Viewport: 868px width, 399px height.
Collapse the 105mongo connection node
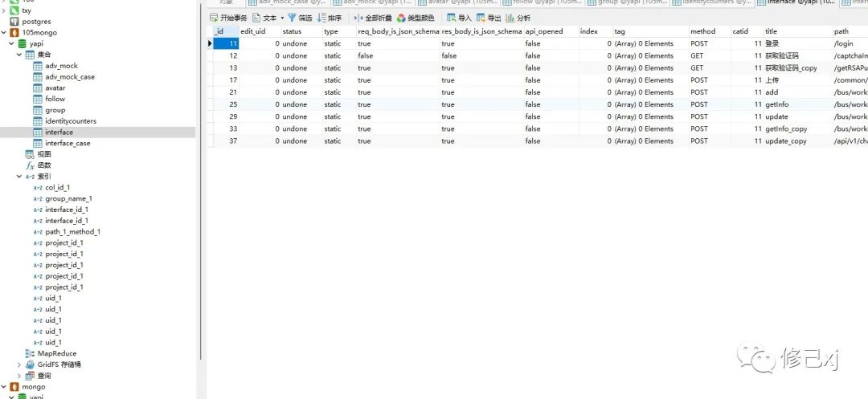click(4, 33)
